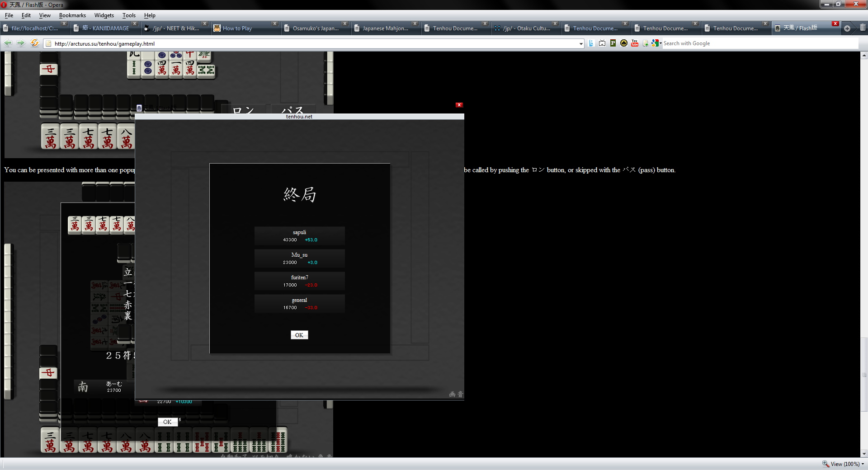
Task: Close the tenhou.net popup with red X
Action: click(459, 105)
